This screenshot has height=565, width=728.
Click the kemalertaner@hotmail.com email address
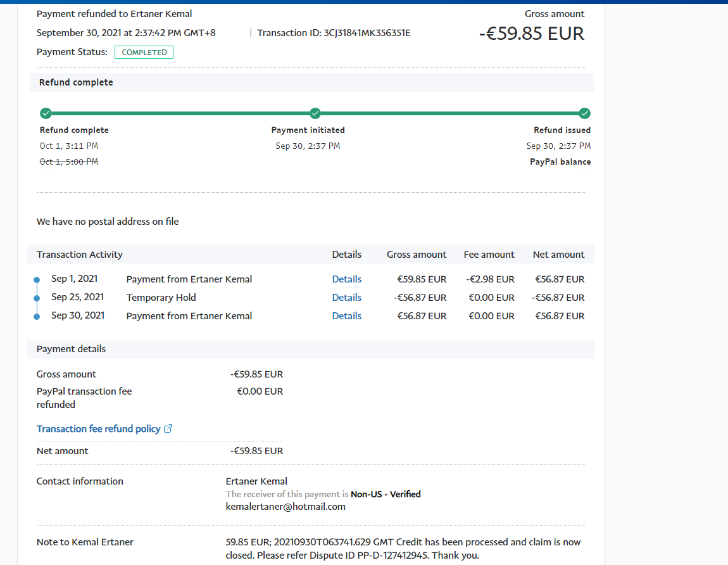286,507
